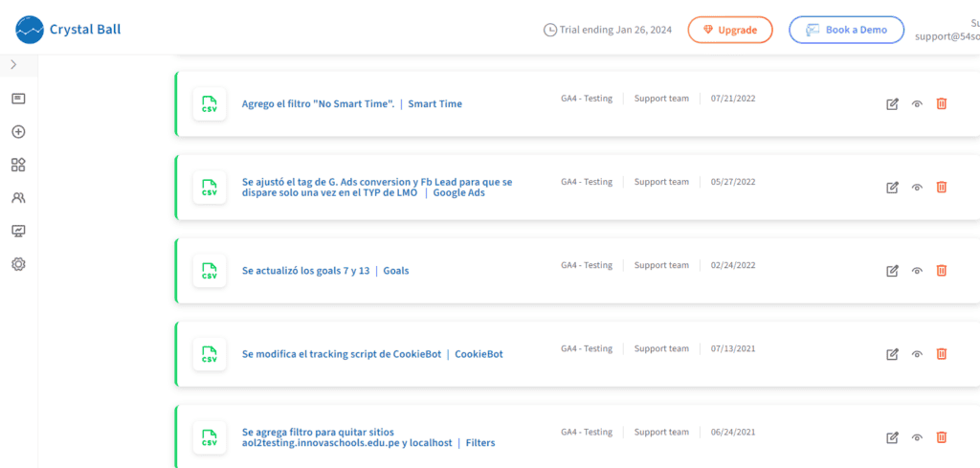Open the analytics monitor icon in sidebar
The image size is (980, 468).
(18, 232)
